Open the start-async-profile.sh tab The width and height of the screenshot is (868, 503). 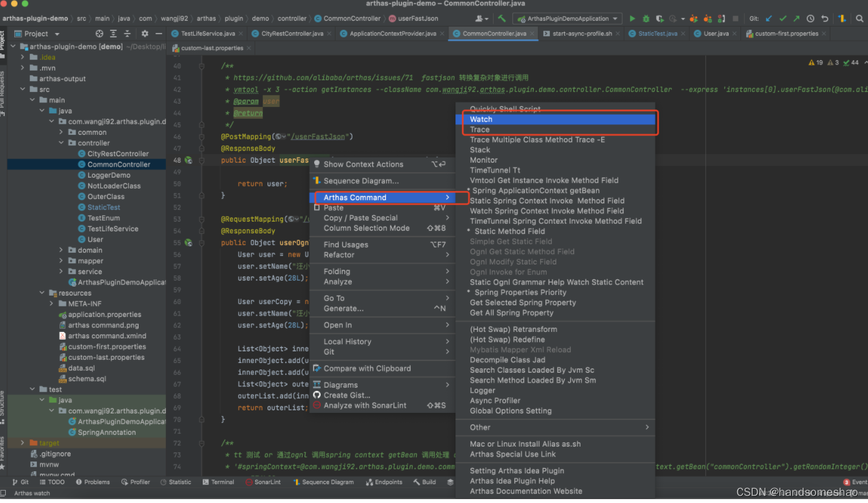[581, 34]
